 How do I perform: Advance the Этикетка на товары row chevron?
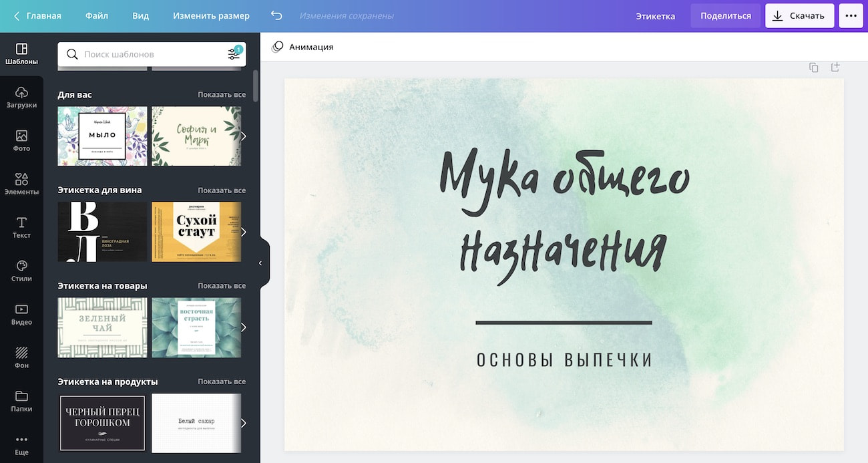point(244,327)
